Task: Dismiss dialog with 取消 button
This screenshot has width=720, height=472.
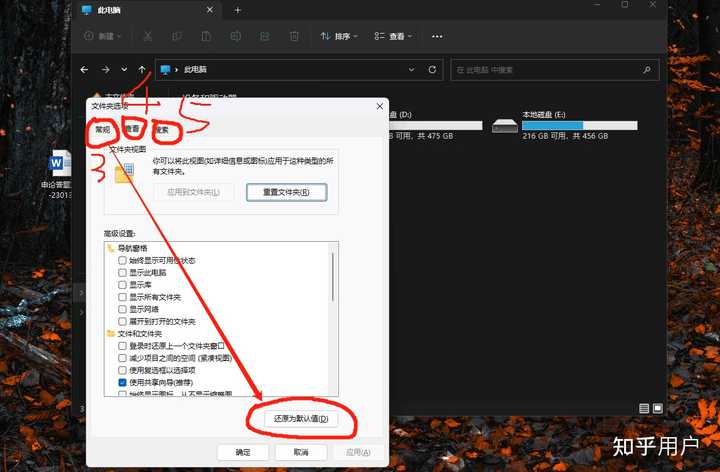Action: [301, 452]
